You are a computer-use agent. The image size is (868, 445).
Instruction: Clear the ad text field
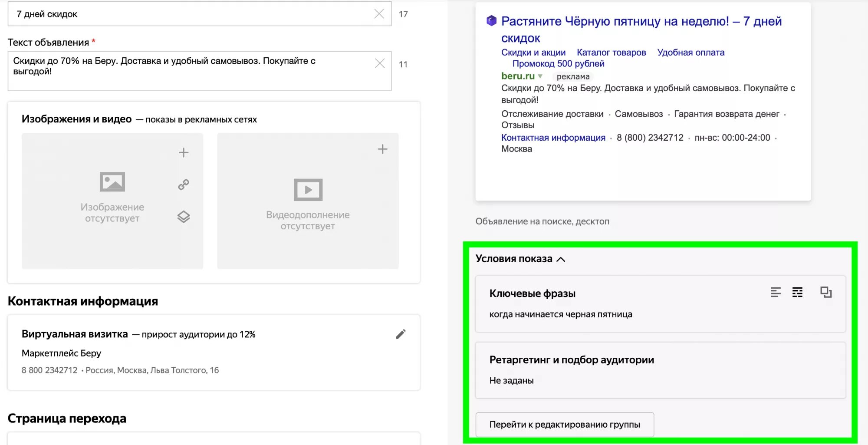tap(380, 63)
